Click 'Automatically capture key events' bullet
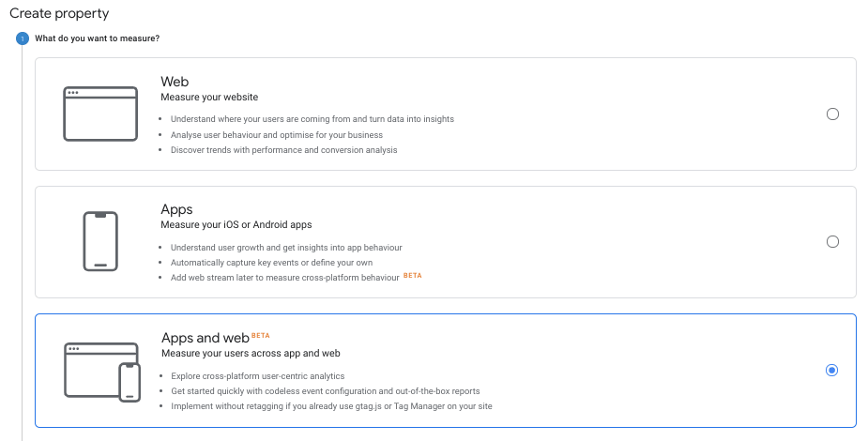Image resolution: width=868 pixels, height=441 pixels. pos(272,263)
